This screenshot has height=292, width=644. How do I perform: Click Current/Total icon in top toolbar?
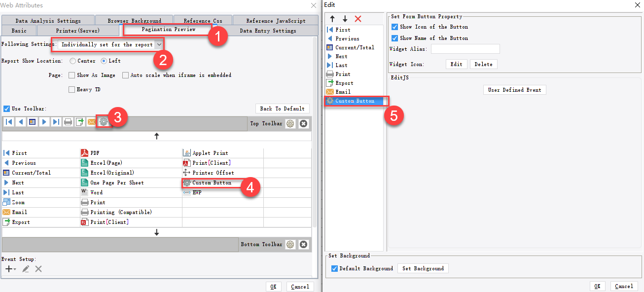[33, 122]
